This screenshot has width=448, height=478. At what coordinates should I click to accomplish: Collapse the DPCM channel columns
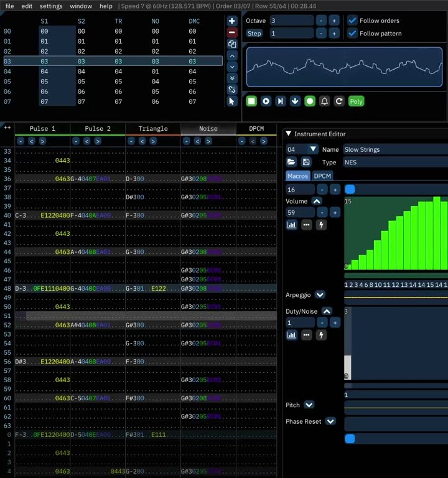tap(241, 141)
